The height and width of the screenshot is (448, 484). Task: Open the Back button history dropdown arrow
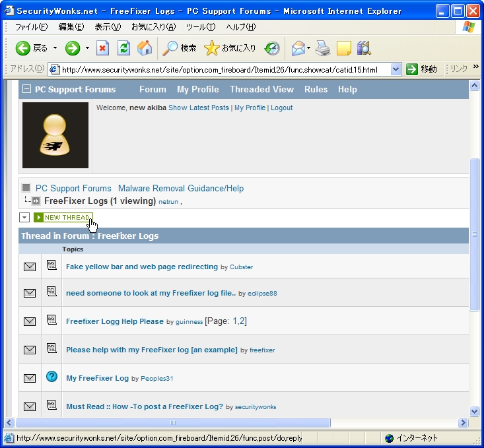point(55,48)
